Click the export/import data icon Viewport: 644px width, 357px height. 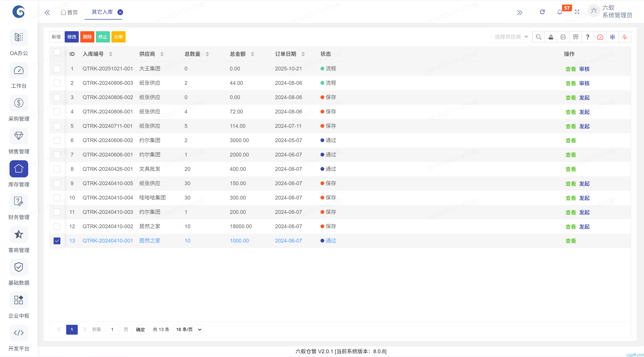pos(551,37)
